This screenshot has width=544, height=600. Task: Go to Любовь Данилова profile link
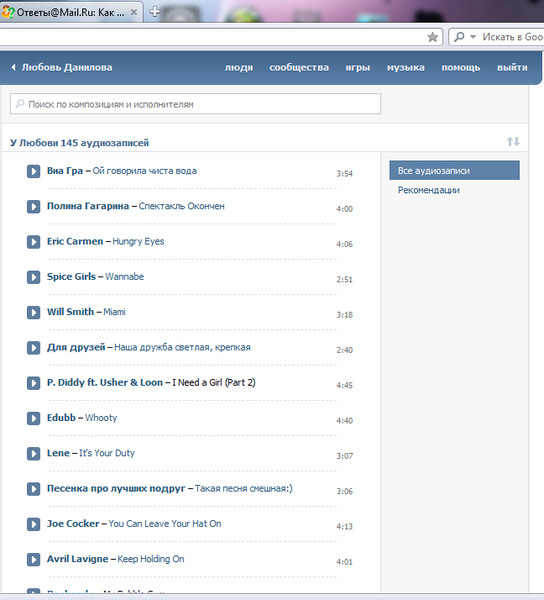pos(67,67)
